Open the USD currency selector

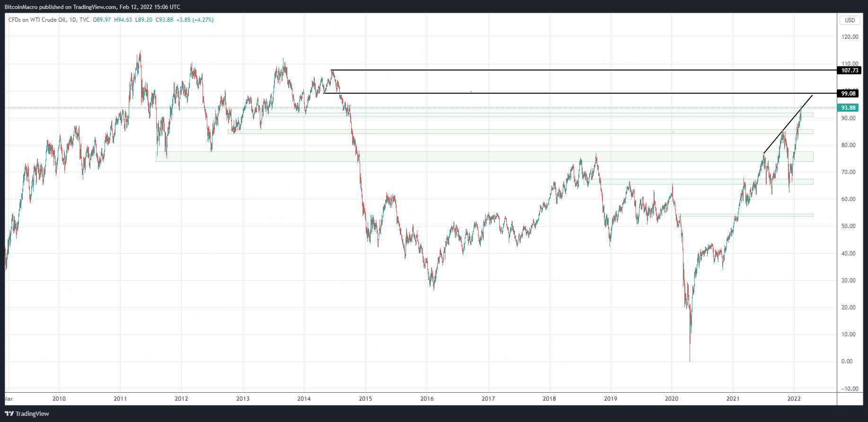[x=850, y=20]
